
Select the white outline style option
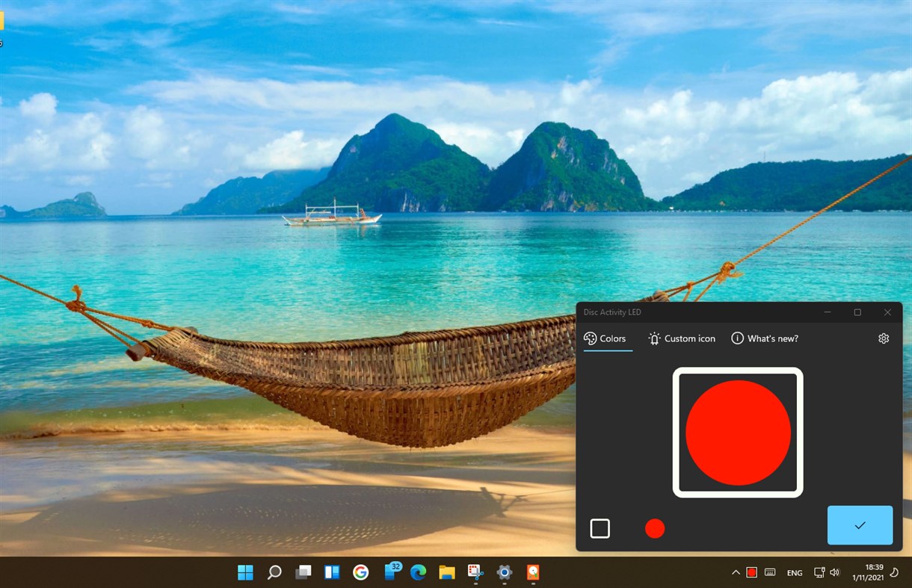600,528
